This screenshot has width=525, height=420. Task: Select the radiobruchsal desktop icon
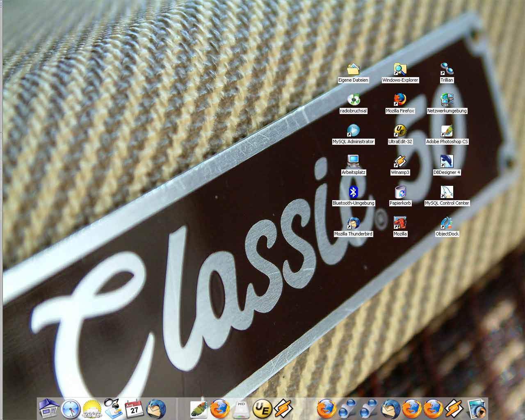(353, 104)
